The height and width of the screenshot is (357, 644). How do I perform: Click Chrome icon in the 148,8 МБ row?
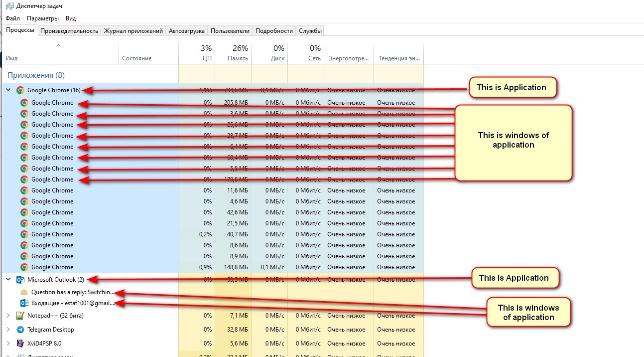(x=24, y=267)
